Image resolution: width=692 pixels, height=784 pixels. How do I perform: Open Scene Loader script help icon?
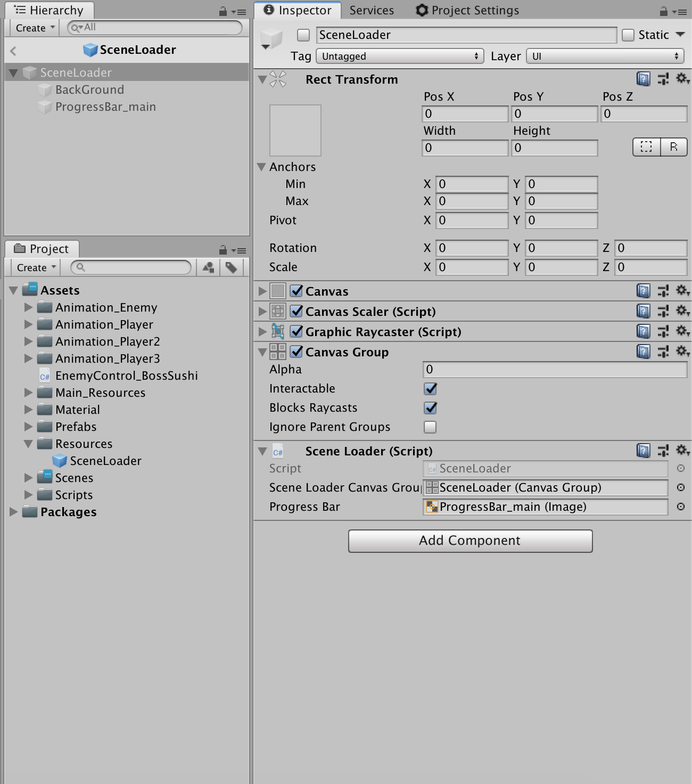(643, 451)
